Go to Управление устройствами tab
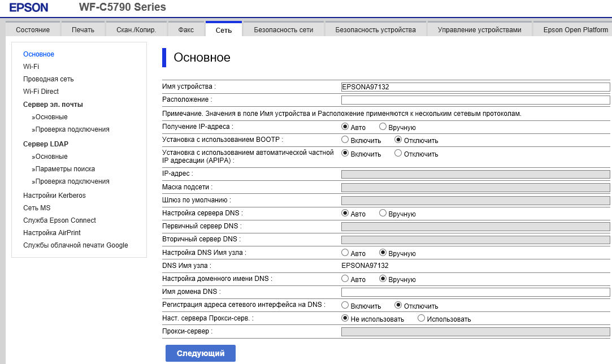 [x=479, y=29]
